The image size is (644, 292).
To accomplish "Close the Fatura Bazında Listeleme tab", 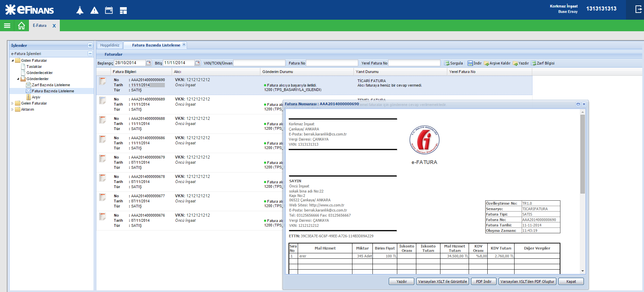I will tap(184, 44).
